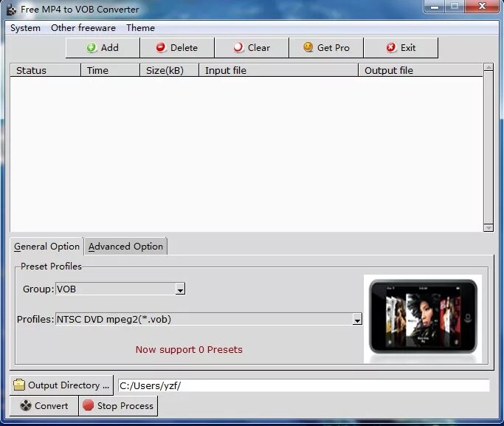
Task: Click the Input file column header
Action: (279, 70)
